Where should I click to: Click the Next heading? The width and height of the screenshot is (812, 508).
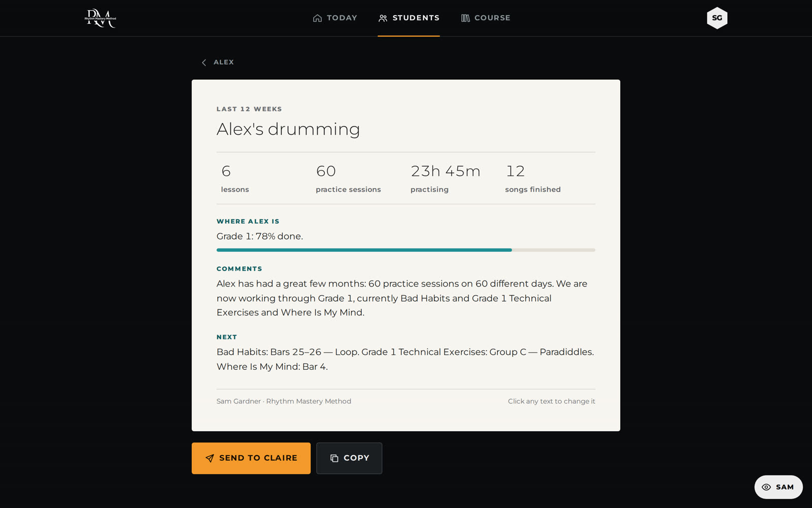click(x=227, y=337)
